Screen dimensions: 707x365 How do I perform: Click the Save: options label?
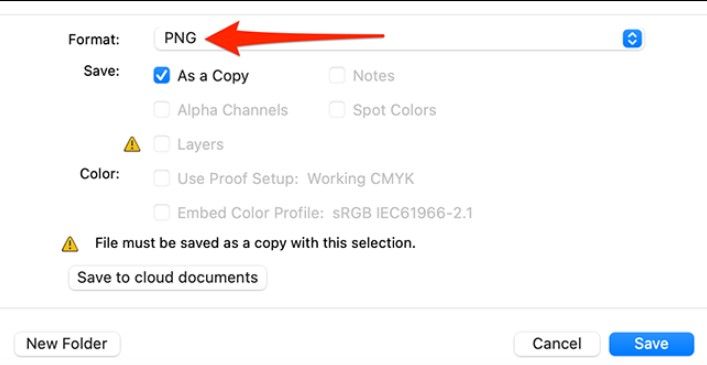click(101, 71)
